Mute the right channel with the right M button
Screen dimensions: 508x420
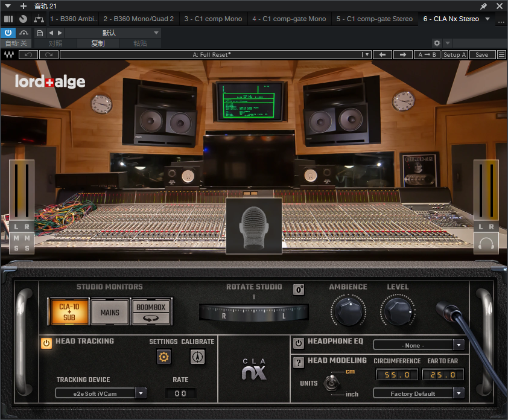click(x=27, y=238)
